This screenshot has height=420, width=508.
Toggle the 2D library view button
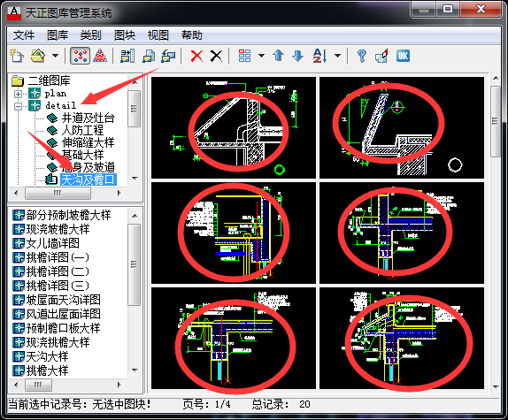[81, 56]
